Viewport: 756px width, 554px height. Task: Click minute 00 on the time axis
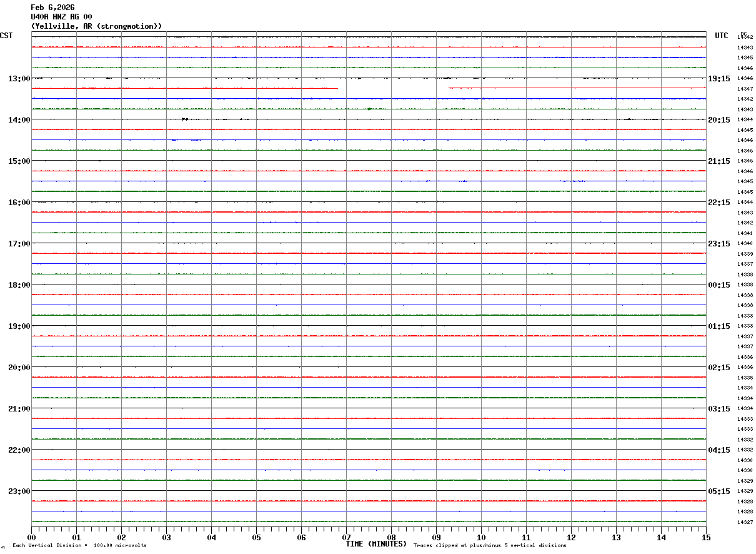coord(32,537)
